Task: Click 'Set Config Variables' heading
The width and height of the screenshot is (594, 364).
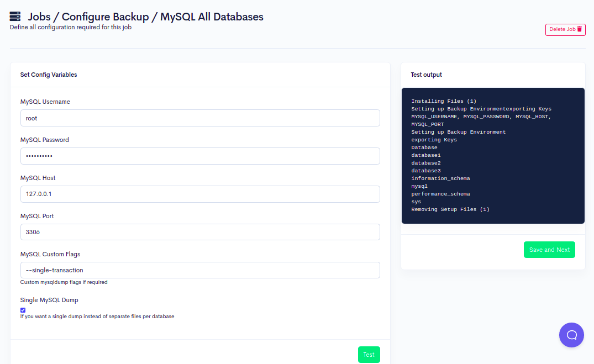Action: (x=49, y=75)
